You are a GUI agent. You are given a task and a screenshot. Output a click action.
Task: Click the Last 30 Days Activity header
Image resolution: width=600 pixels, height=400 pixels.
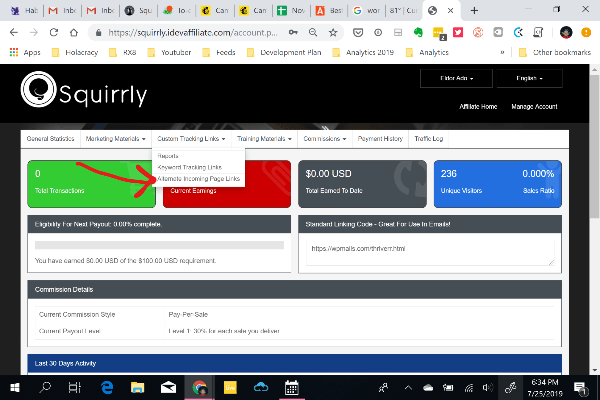(295, 363)
